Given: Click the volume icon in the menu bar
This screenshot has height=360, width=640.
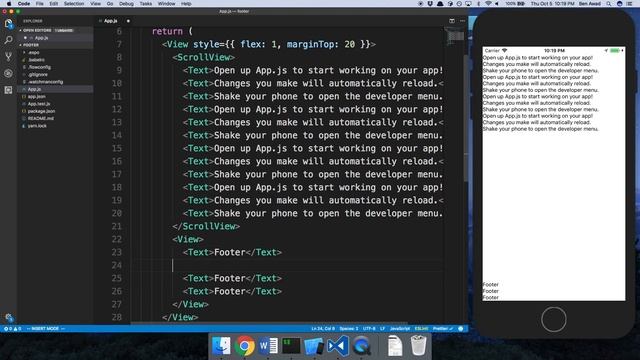Looking at the screenshot, I should pos(497,4).
